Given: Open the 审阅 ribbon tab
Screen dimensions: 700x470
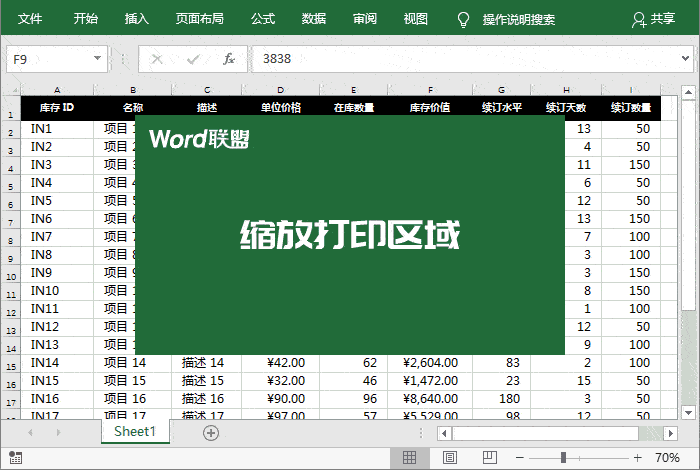Looking at the screenshot, I should pos(365,19).
